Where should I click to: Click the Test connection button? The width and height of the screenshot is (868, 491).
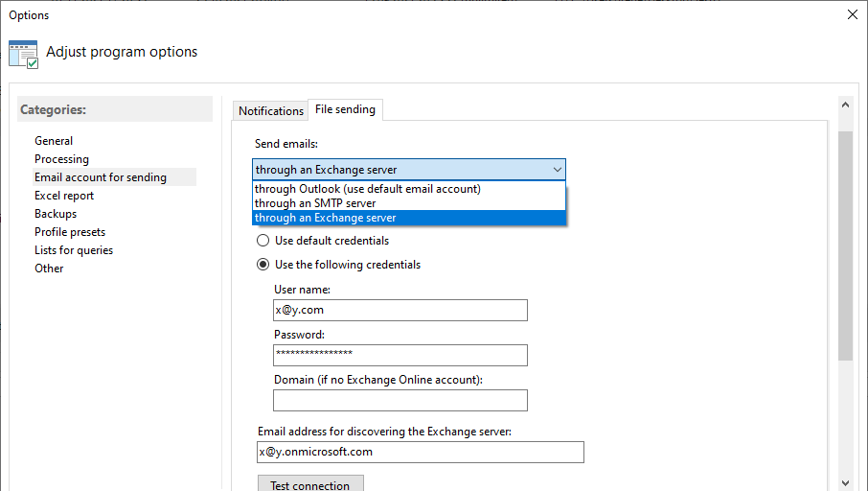[310, 483]
